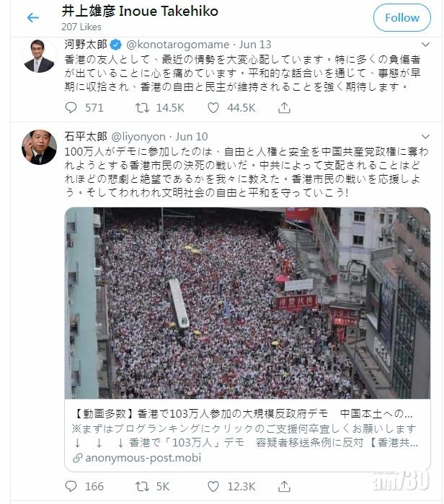The image size is (444, 504).
Task: View the Hong Kong crowd photo
Action: tap(247, 303)
